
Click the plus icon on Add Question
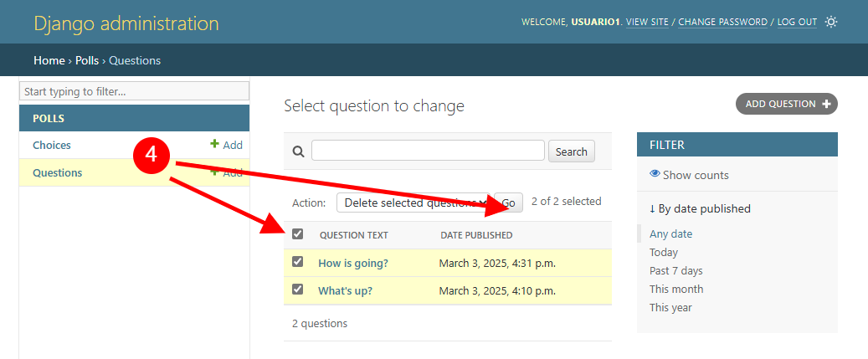[826, 104]
